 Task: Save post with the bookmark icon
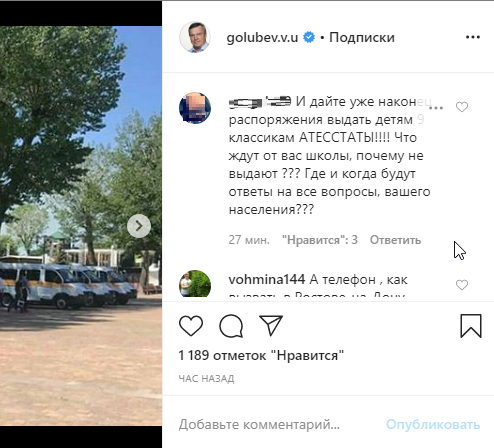pos(471,326)
